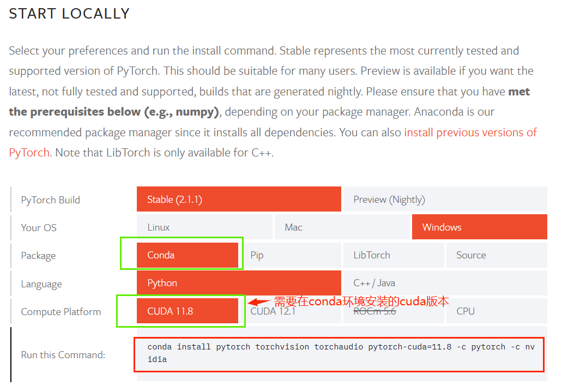
Task: Select the Stable (2.1.1) PyTorch build
Action: 238,199
